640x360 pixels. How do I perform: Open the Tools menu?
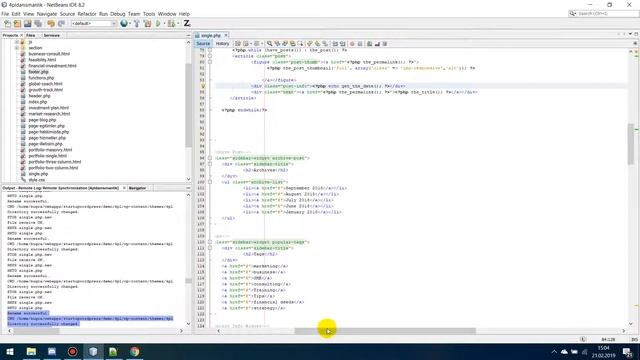pyautogui.click(x=149, y=14)
